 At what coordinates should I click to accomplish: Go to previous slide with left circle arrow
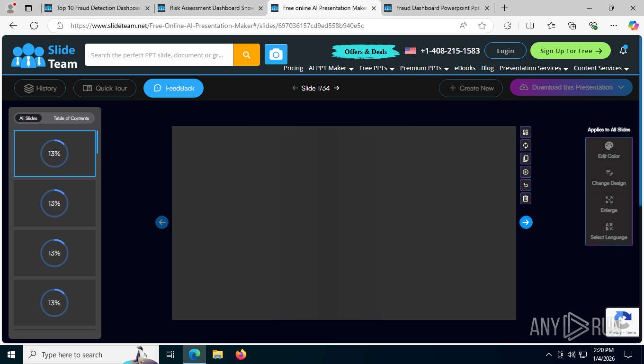(162, 222)
